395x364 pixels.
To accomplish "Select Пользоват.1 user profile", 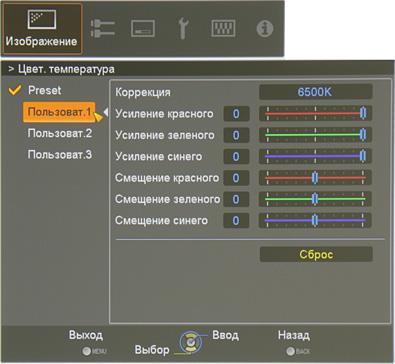I will pyautogui.click(x=59, y=112).
